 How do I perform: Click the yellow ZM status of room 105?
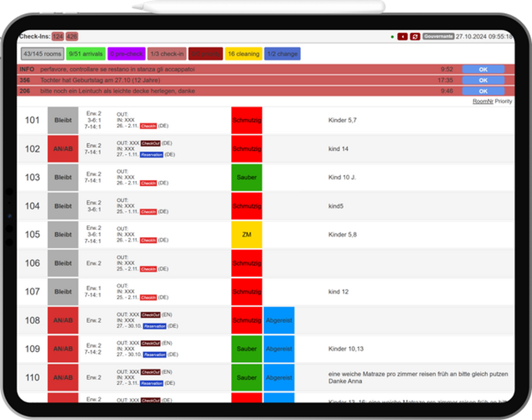247,235
